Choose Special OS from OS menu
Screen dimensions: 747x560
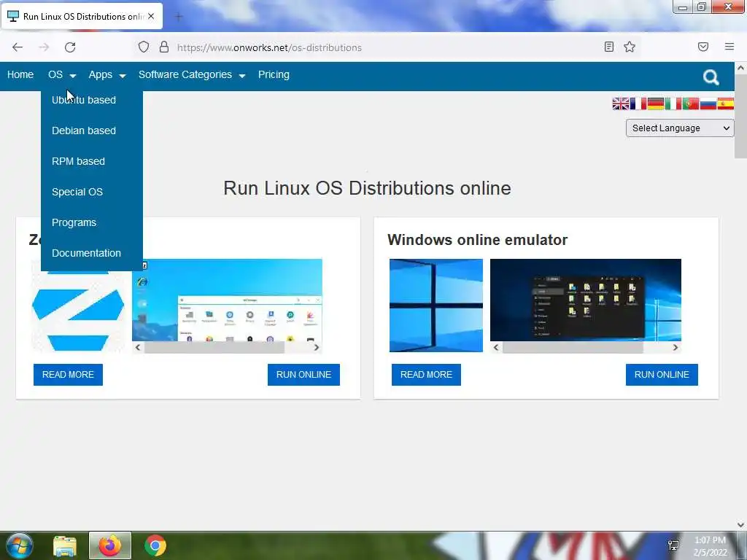tap(77, 192)
